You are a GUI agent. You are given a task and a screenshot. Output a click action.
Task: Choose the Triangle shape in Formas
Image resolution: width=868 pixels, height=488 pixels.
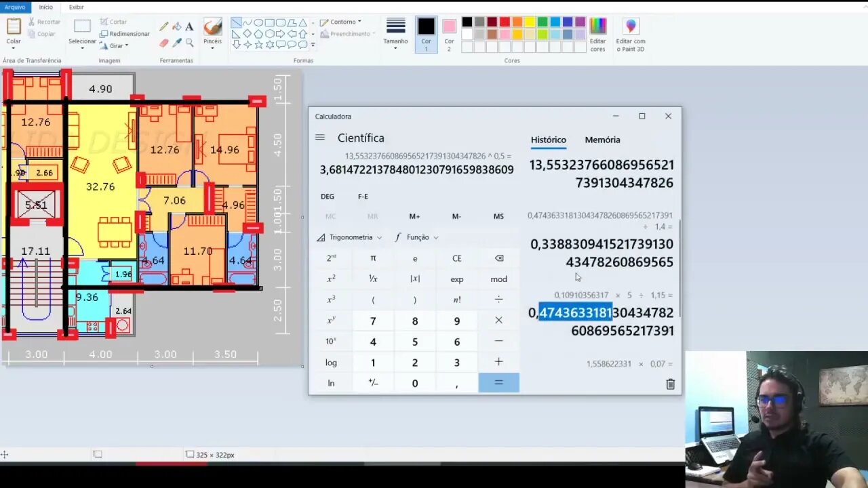pyautogui.click(x=302, y=22)
